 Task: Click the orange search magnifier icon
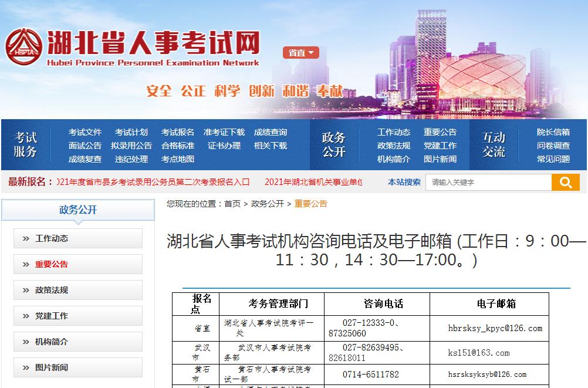pos(565,183)
